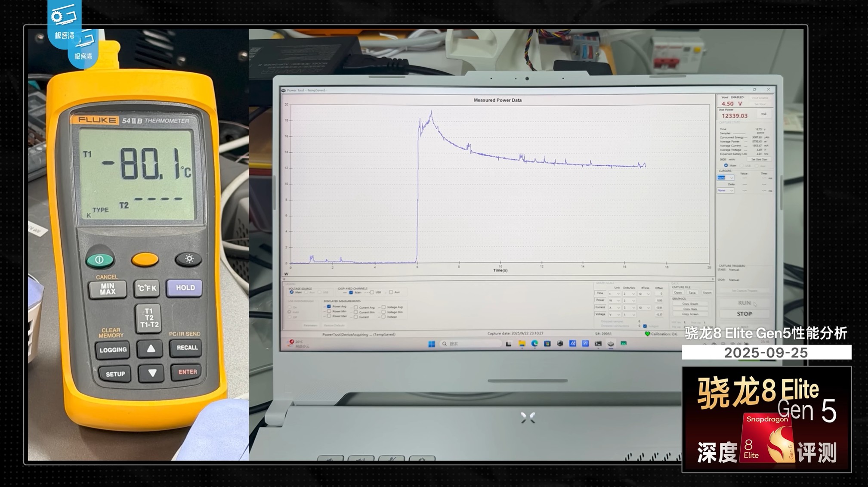Click the 4.50 V Vout reading

pos(732,104)
